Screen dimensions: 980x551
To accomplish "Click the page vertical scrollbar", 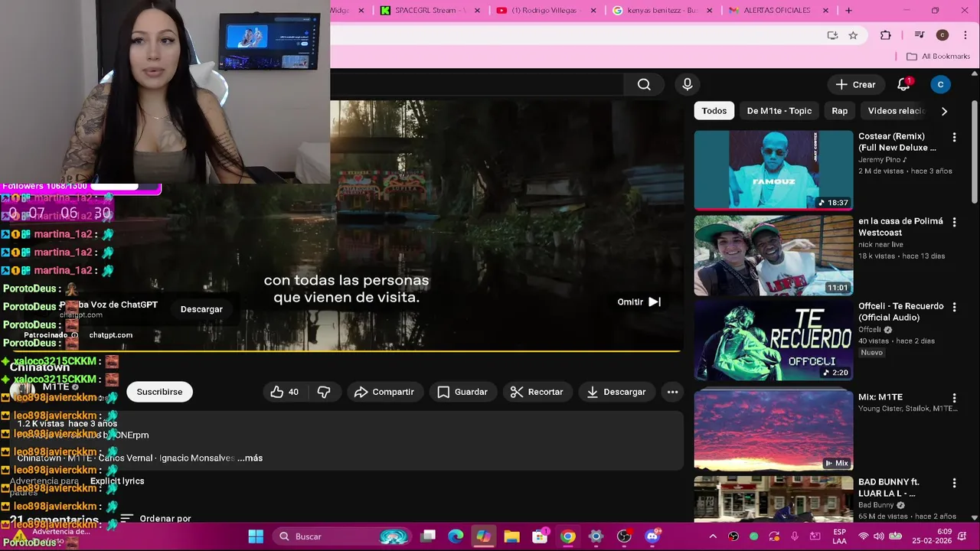I will 975,153.
